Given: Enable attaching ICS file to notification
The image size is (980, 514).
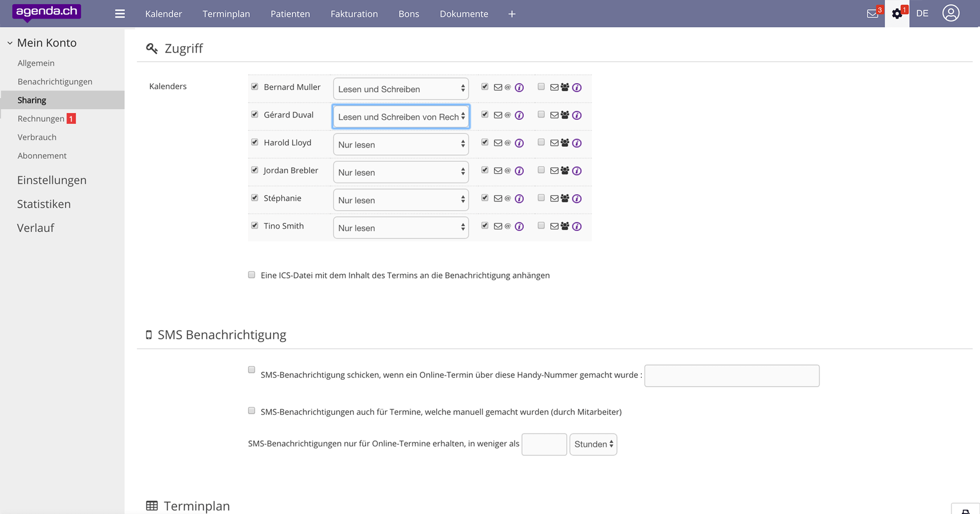Looking at the screenshot, I should [x=252, y=275].
